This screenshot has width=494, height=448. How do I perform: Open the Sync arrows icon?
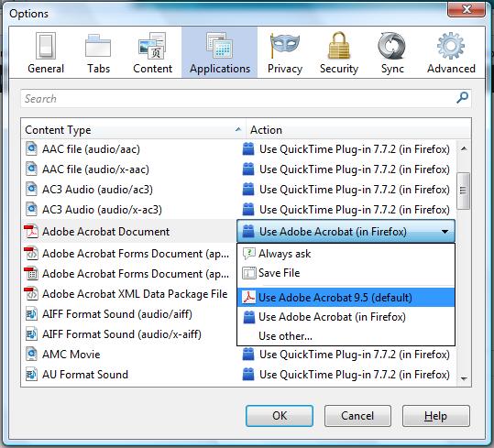[x=391, y=46]
